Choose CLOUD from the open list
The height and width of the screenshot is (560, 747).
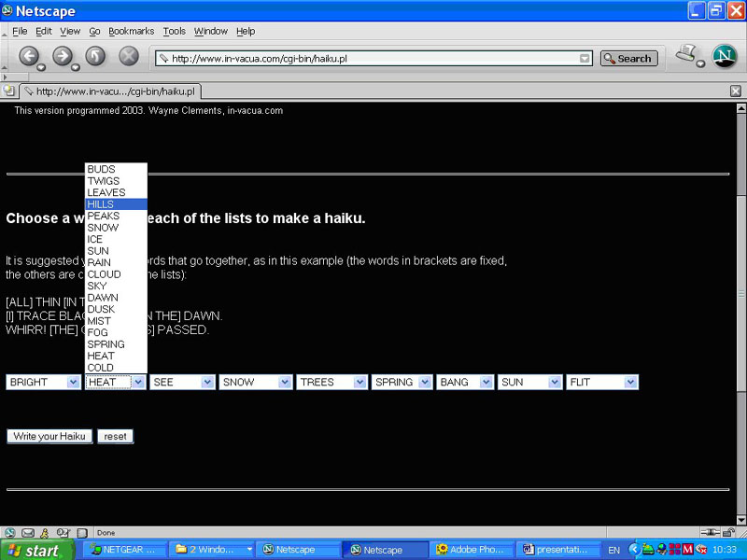pos(116,274)
